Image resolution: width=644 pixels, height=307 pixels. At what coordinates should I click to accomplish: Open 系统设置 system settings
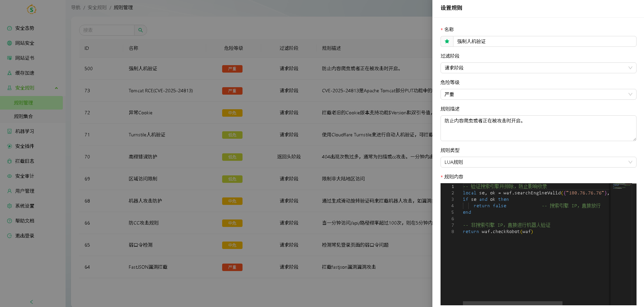click(x=9, y=206)
